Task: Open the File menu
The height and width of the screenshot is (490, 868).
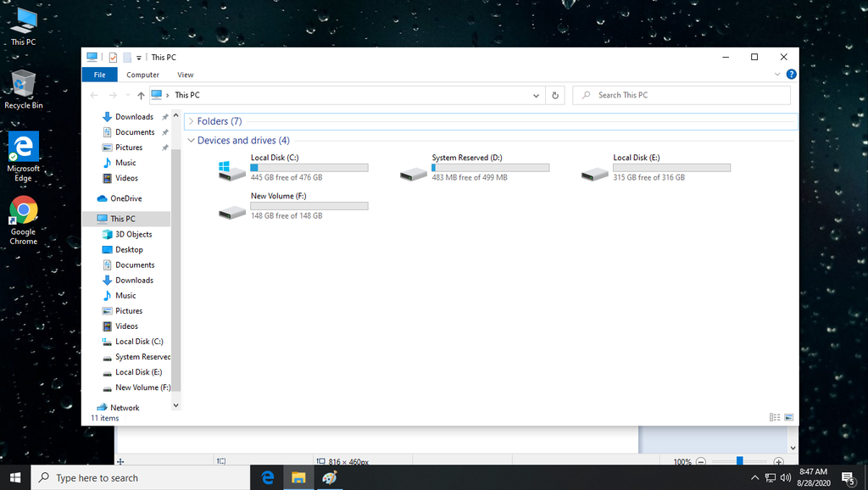Action: (99, 75)
